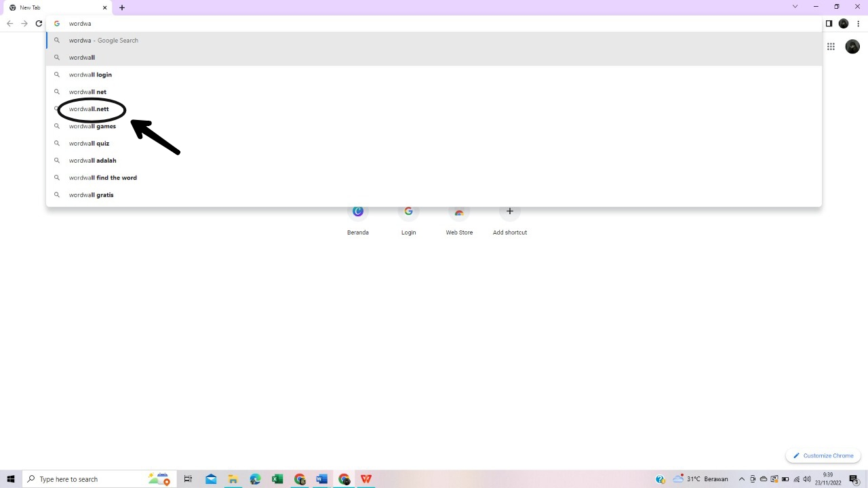The height and width of the screenshot is (488, 868).
Task: Open the volume speaker tray icon
Action: click(x=807, y=479)
